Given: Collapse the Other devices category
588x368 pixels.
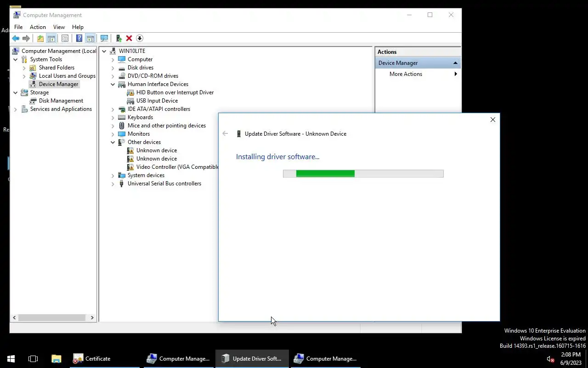Looking at the screenshot, I should [x=113, y=142].
